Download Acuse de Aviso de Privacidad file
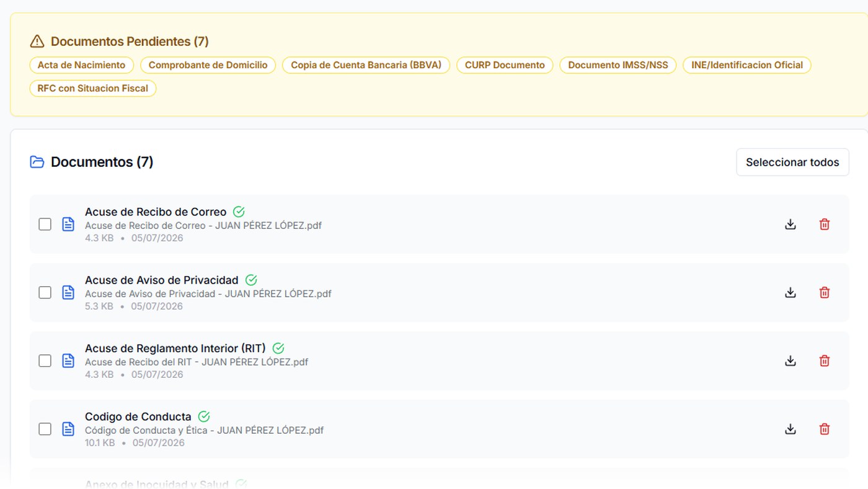The height and width of the screenshot is (489, 868). click(790, 293)
